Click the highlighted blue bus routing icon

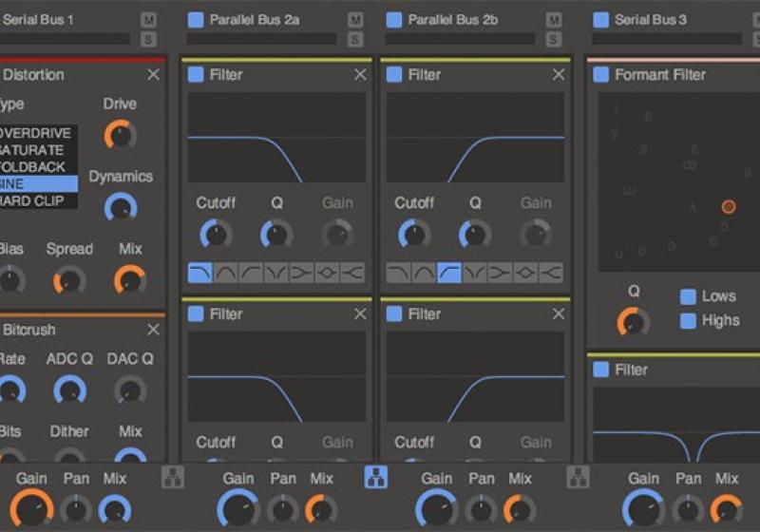(x=375, y=477)
